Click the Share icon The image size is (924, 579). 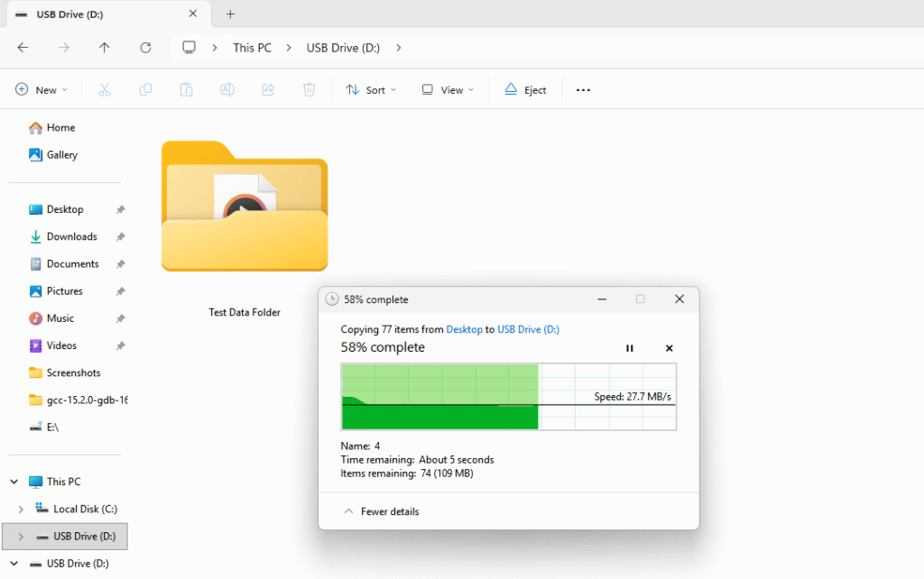267,89
